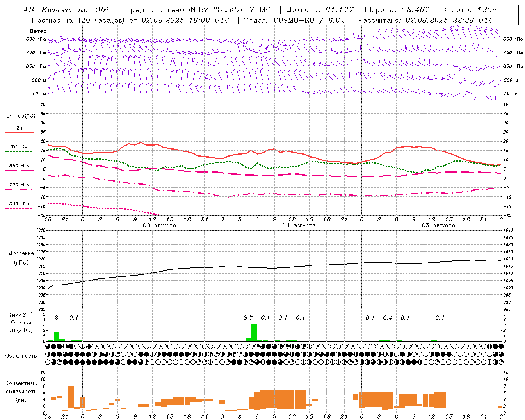Click the precipitation total value 2
525x420 pixels.
pyautogui.click(x=56, y=317)
